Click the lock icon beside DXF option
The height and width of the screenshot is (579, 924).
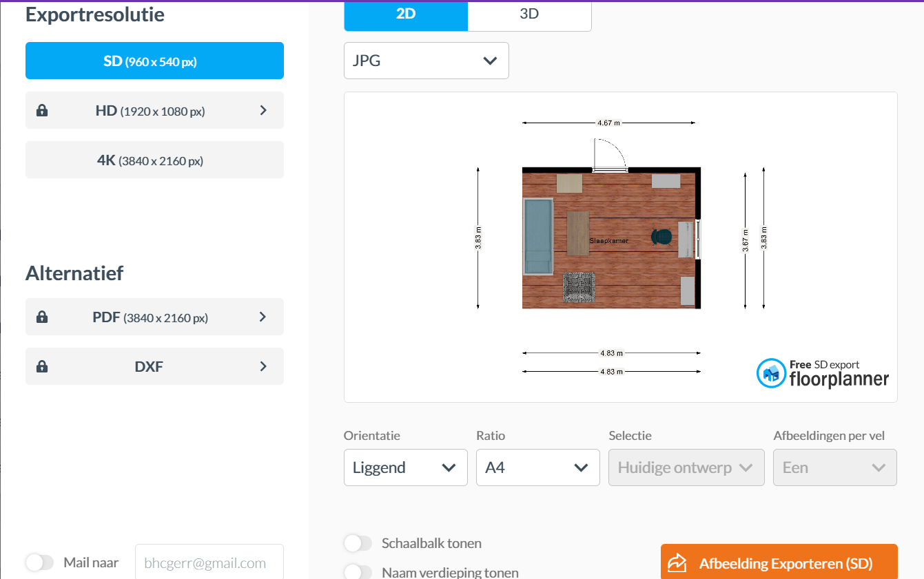[42, 366]
